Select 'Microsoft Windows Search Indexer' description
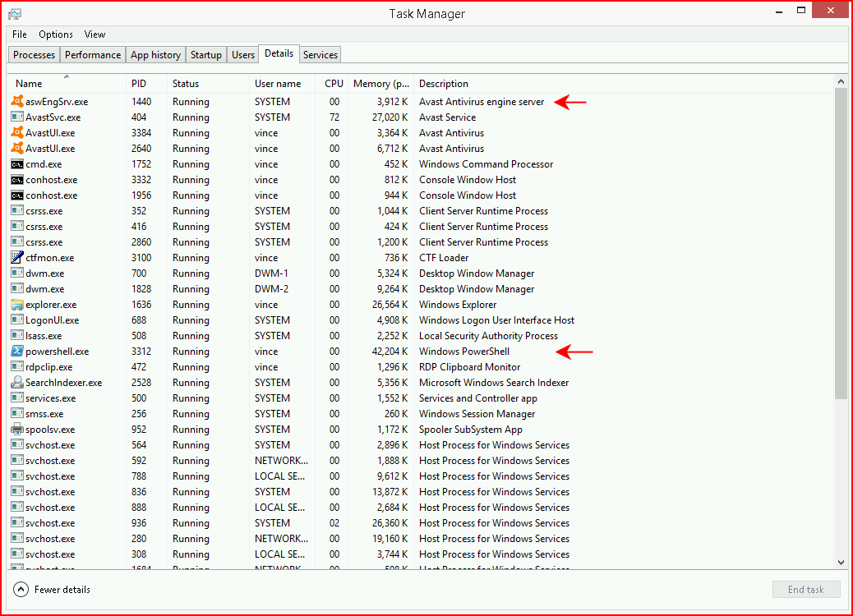Viewport: 853px width, 616px height. point(494,383)
